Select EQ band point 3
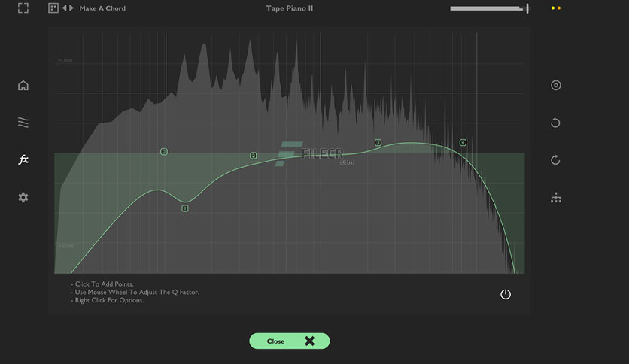The height and width of the screenshot is (364, 629). coord(378,142)
